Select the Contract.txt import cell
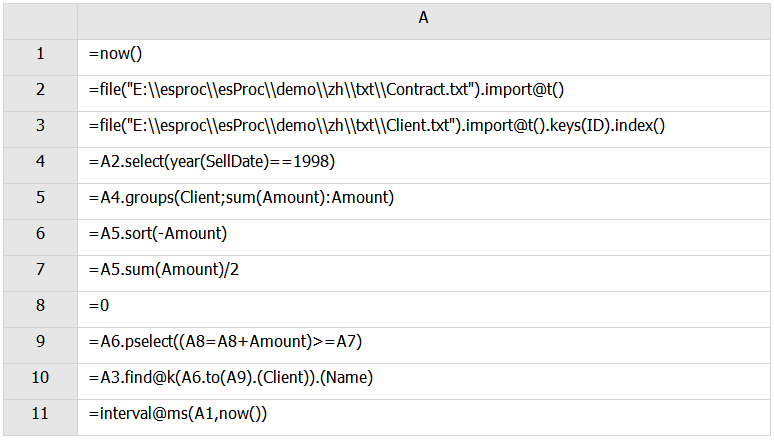This screenshot has width=774, height=441. [424, 93]
